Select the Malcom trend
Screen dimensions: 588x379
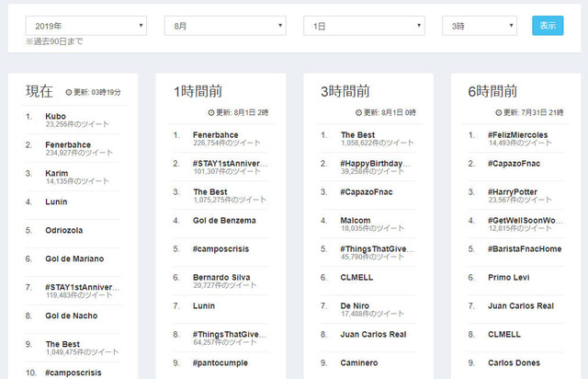(356, 221)
